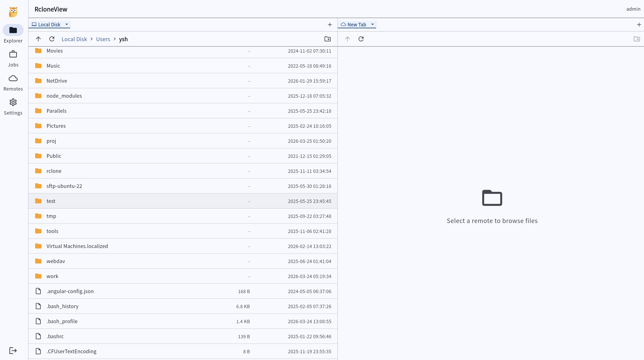The width and height of the screenshot is (644, 360).
Task: Open the test folder
Action: tap(51, 201)
